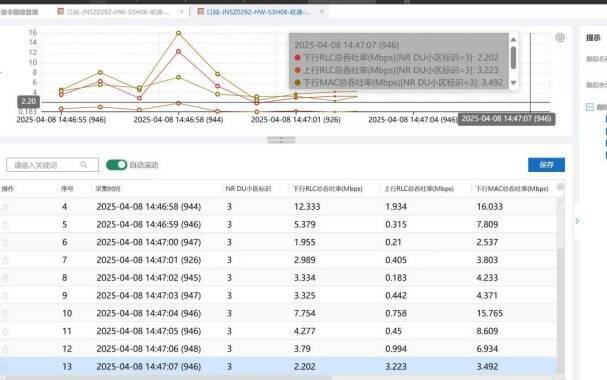This screenshot has width=607, height=380.
Task: Click the 上行RLC legend entry in tooltip
Action: [396, 70]
